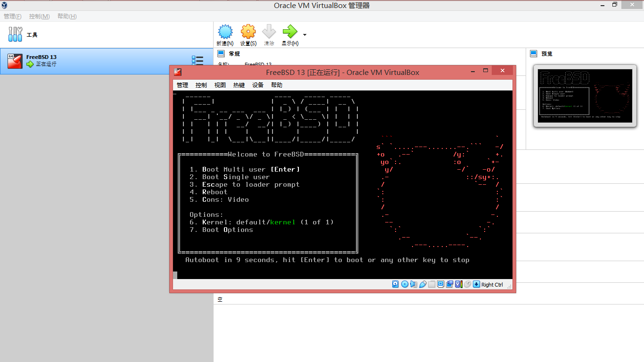Open the 控制 menu in the VM window
644x362 pixels.
point(201,85)
